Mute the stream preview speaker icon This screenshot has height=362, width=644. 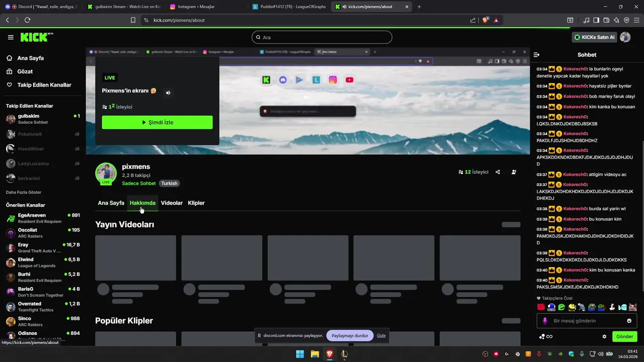[x=168, y=93]
